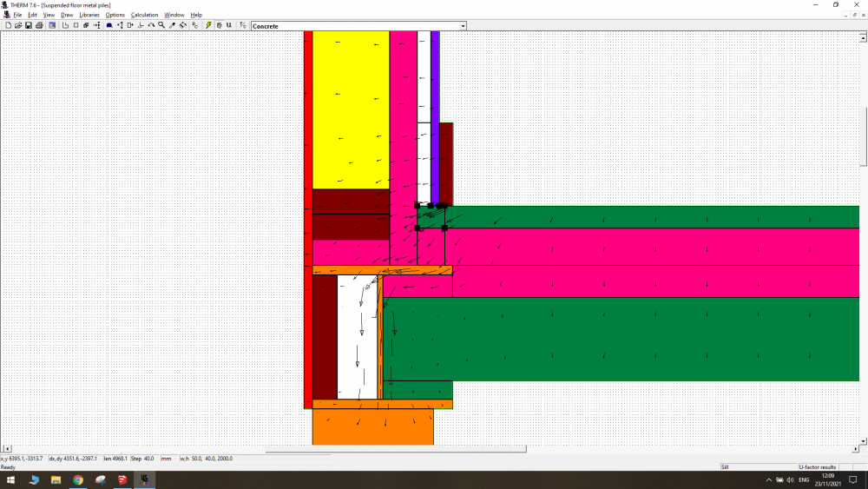Select the Zoom magnifier tool

coord(161,25)
